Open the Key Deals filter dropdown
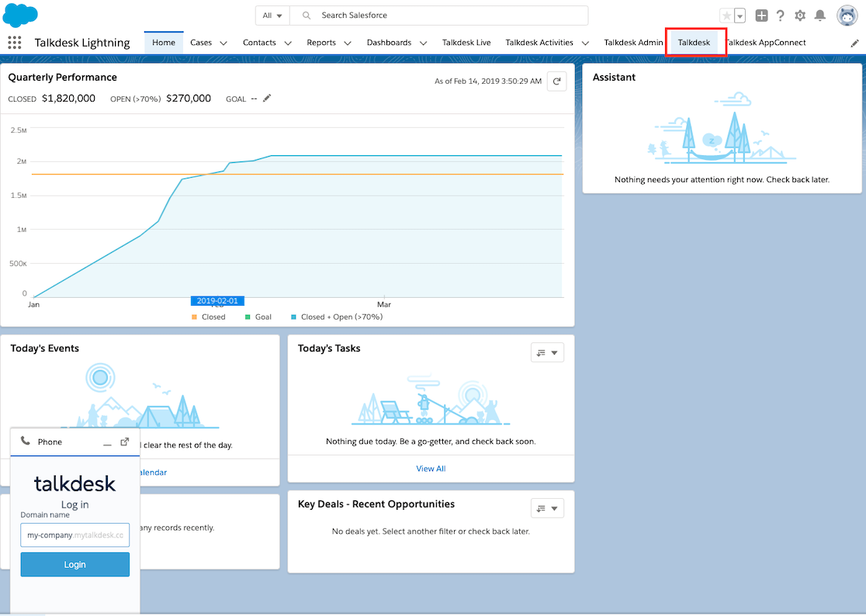 [547, 508]
